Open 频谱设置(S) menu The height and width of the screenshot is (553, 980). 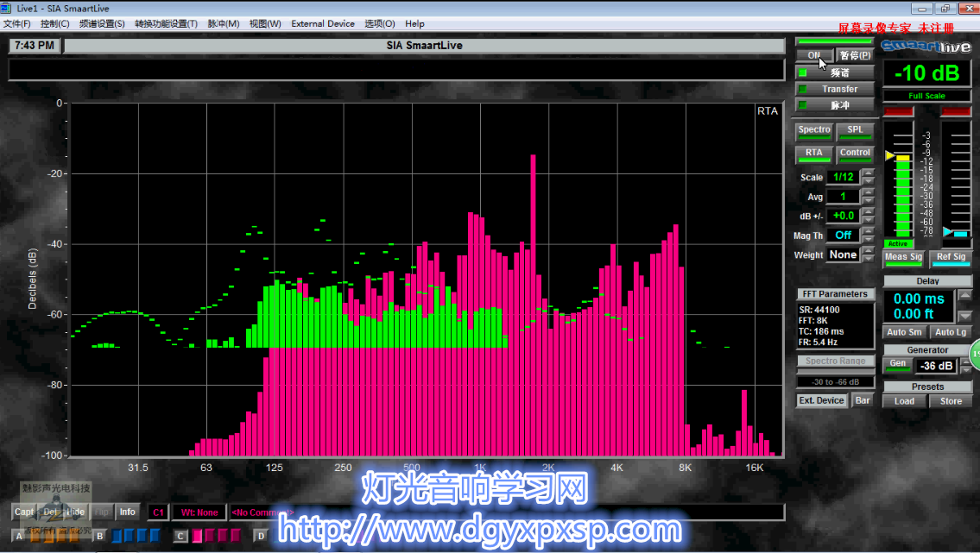pyautogui.click(x=102, y=23)
